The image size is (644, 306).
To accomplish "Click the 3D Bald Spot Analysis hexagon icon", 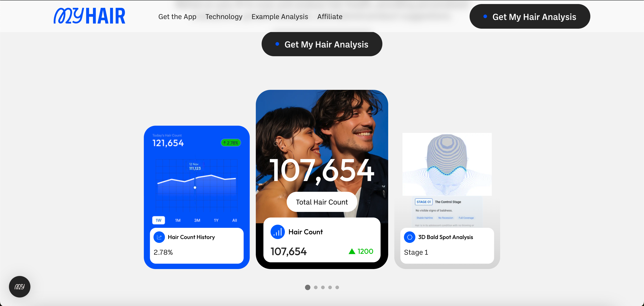I will coord(409,237).
